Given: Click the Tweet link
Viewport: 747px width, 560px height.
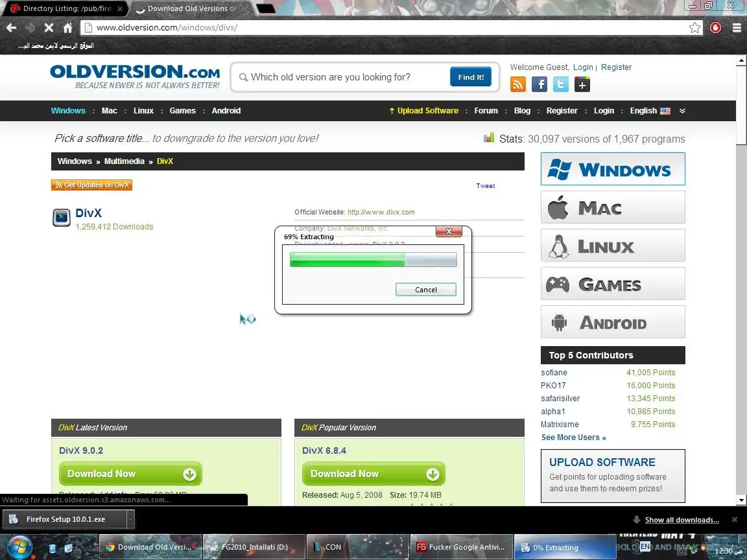Looking at the screenshot, I should [x=486, y=186].
